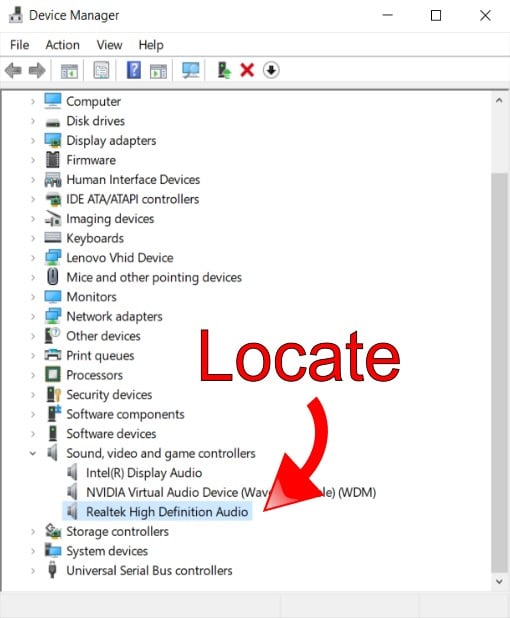
Task: Open the Action menu
Action: click(62, 45)
